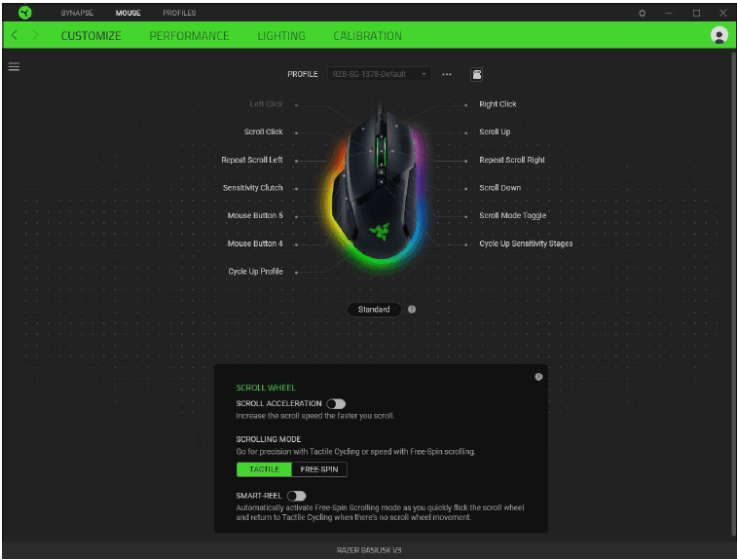
Task: Switch to the Performance tab
Action: pos(189,36)
